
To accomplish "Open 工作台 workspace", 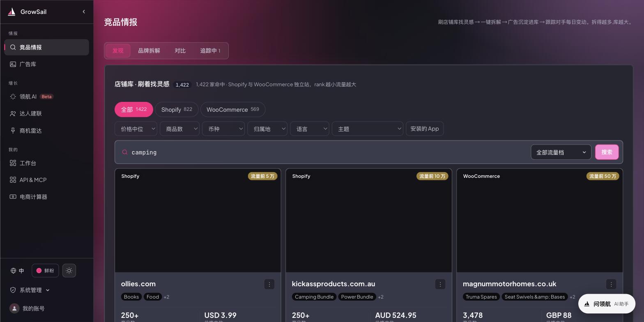I will click(x=46, y=163).
